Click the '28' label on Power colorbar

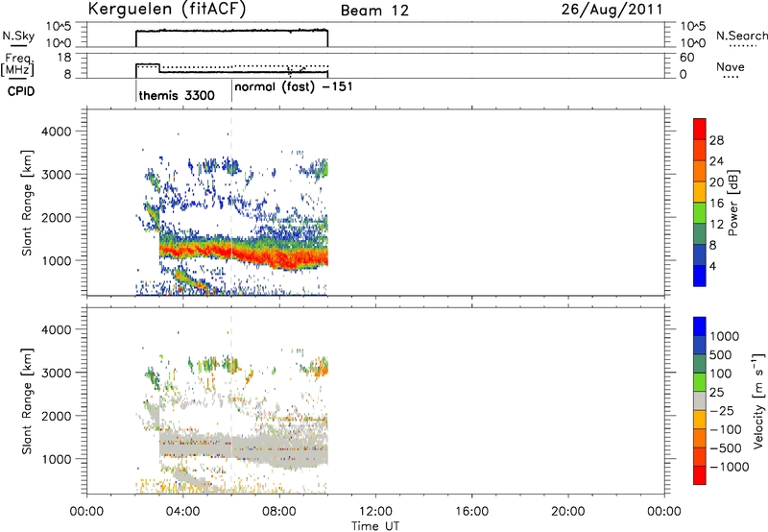(x=716, y=140)
